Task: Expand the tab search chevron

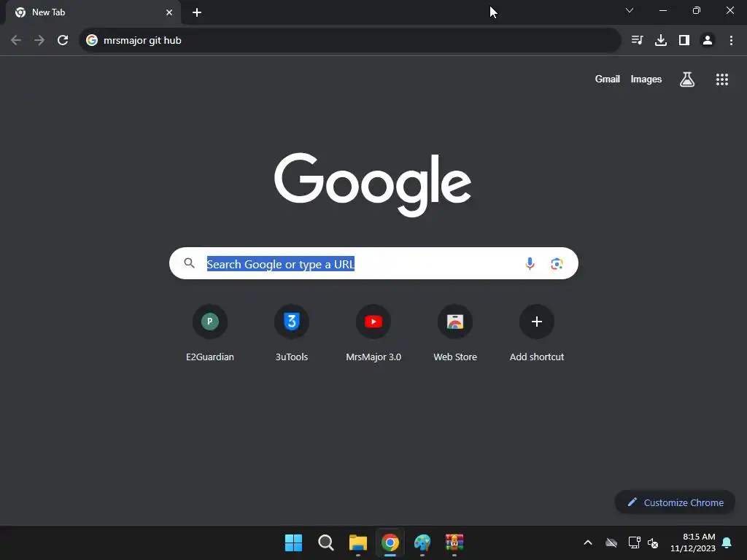Action: 630,10
